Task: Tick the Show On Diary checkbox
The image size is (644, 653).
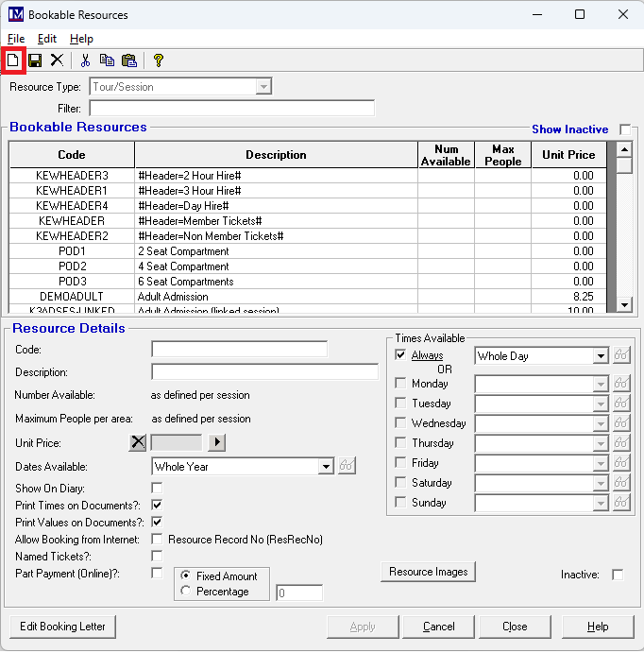Action: (x=157, y=488)
